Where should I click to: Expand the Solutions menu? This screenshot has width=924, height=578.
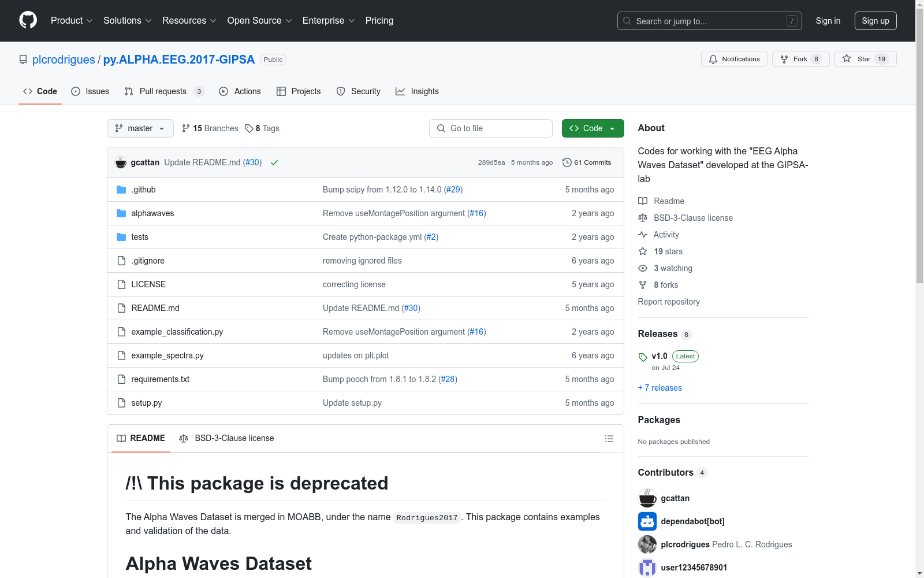pyautogui.click(x=128, y=20)
